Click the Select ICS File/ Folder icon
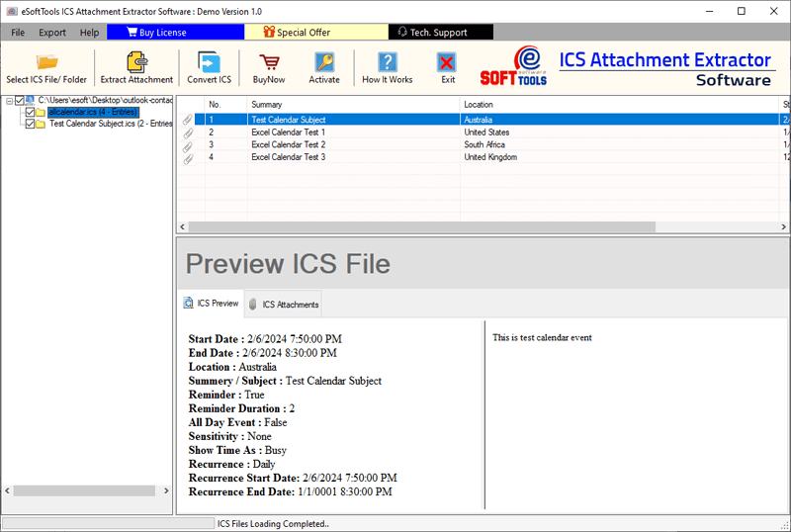The image size is (791, 532). click(46, 62)
